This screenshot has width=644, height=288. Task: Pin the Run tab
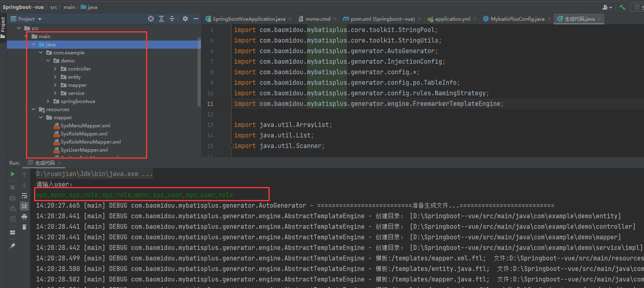click(x=13, y=246)
